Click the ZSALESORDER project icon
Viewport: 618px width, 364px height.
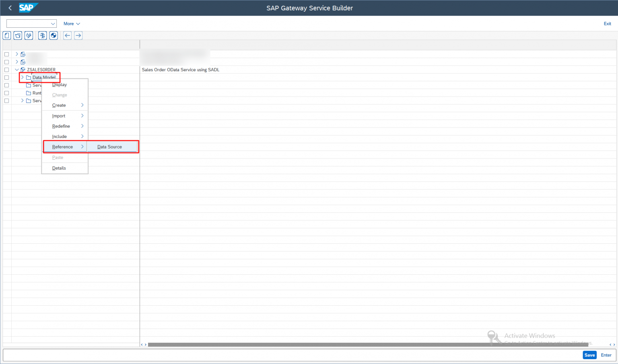tap(23, 69)
